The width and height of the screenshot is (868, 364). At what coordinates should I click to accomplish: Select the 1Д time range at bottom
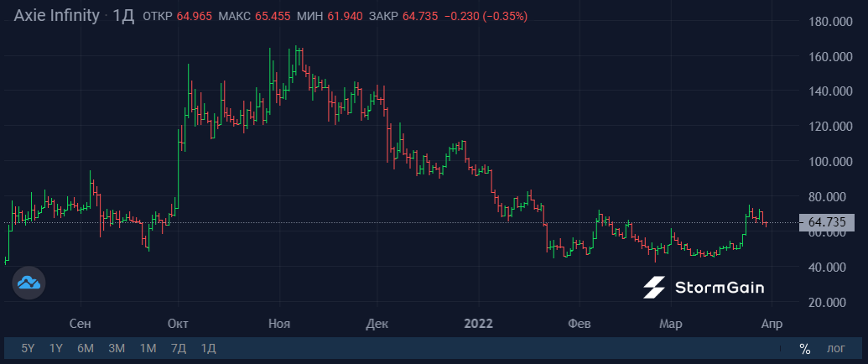[x=208, y=349]
